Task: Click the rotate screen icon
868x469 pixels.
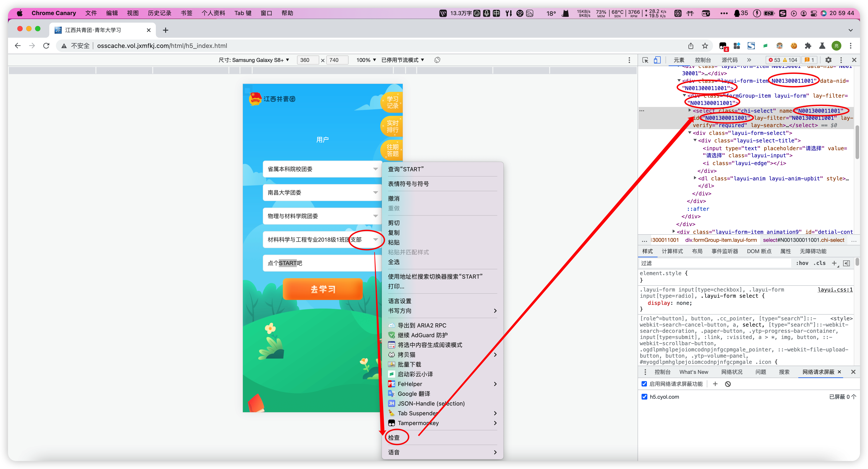Action: (437, 60)
